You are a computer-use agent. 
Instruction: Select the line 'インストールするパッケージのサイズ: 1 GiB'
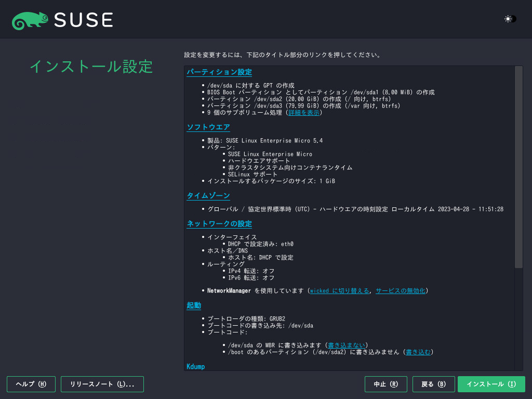pos(271,181)
